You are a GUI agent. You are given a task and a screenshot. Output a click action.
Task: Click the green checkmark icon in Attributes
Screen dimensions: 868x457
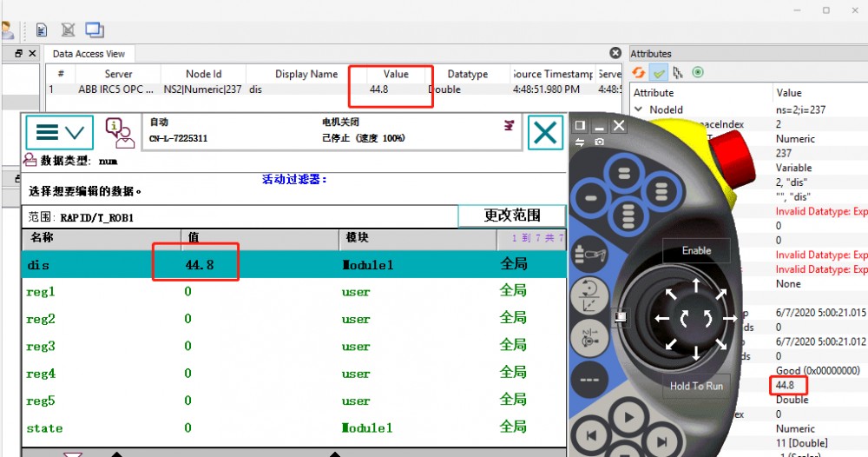coord(659,73)
